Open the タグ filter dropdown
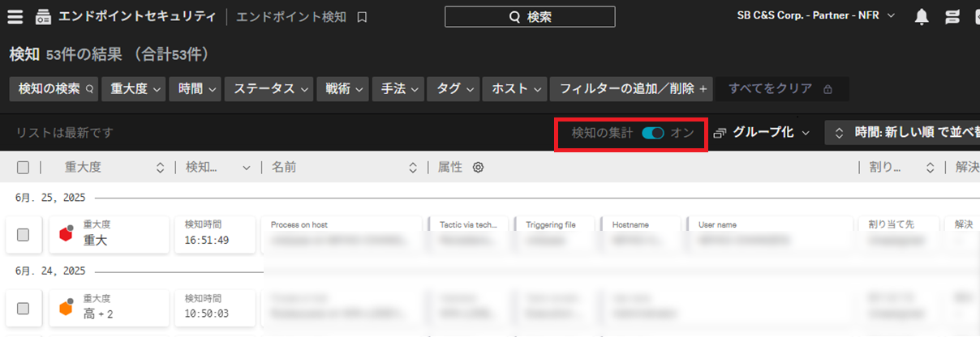This screenshot has width=980, height=337. tap(453, 89)
